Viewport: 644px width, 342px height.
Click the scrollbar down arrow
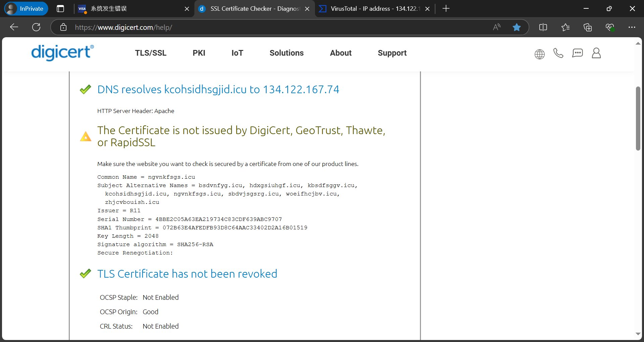638,334
